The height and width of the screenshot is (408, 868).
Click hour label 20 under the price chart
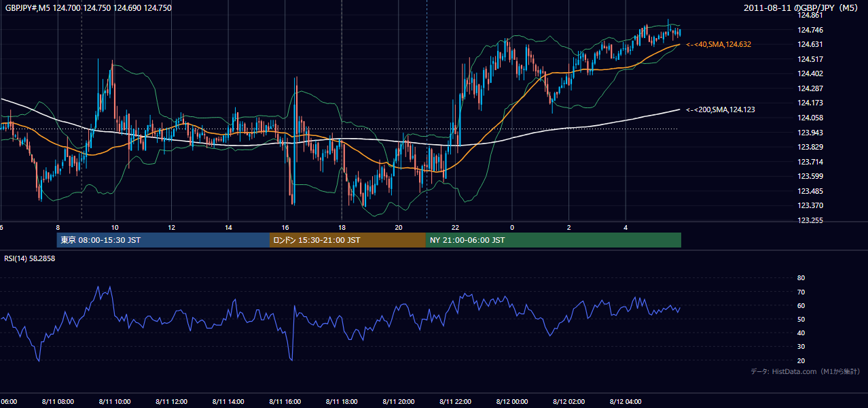(x=399, y=227)
